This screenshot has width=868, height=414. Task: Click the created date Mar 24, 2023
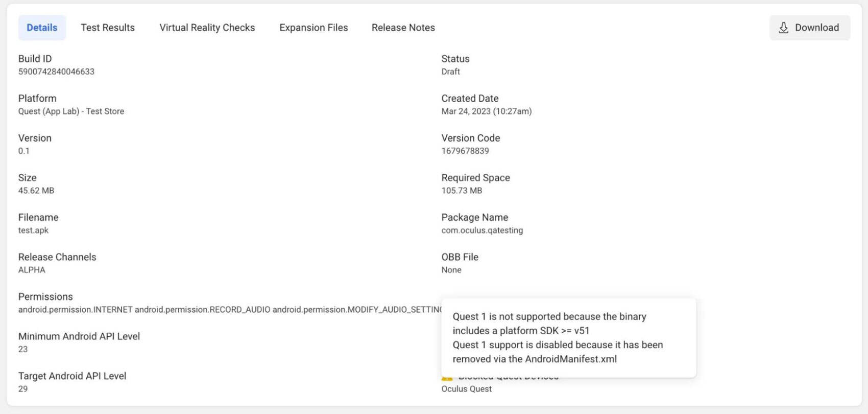pyautogui.click(x=486, y=111)
